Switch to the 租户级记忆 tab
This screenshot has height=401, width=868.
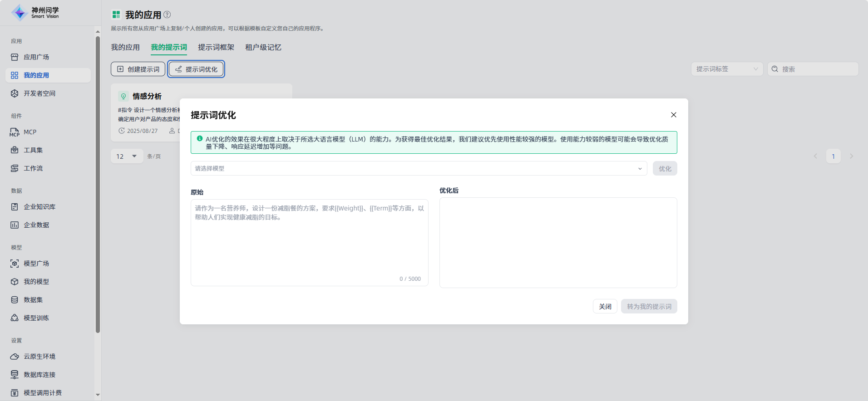coord(263,47)
